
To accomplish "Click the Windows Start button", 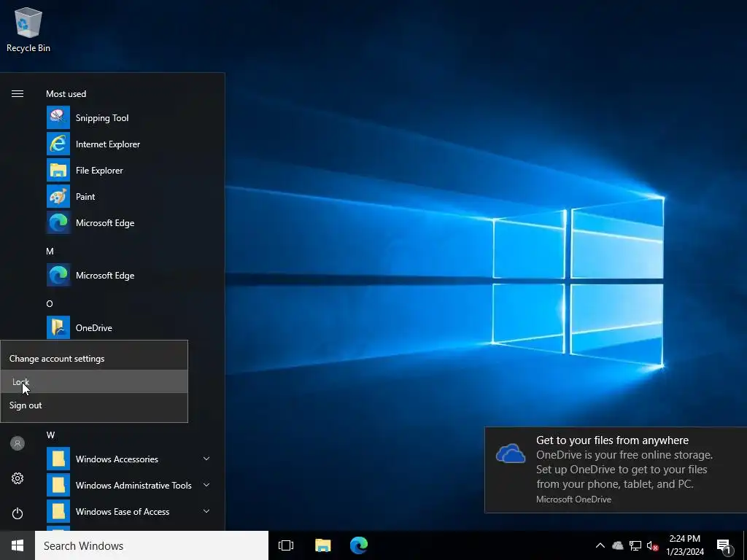I will 18,545.
